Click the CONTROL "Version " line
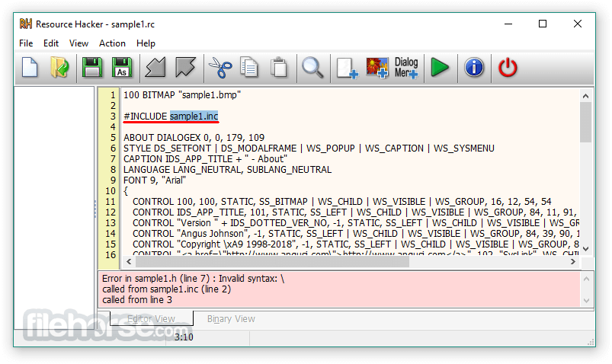This screenshot has height=364, width=612. [356, 223]
